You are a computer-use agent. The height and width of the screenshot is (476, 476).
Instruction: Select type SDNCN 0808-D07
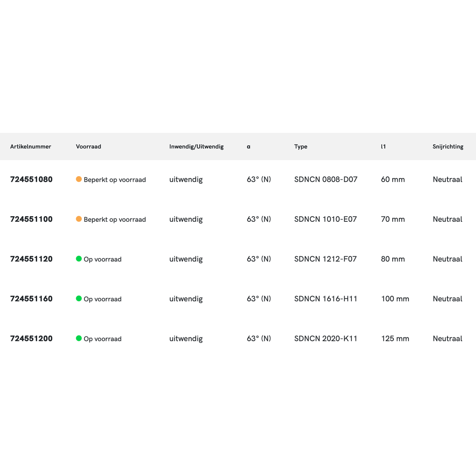tap(326, 179)
